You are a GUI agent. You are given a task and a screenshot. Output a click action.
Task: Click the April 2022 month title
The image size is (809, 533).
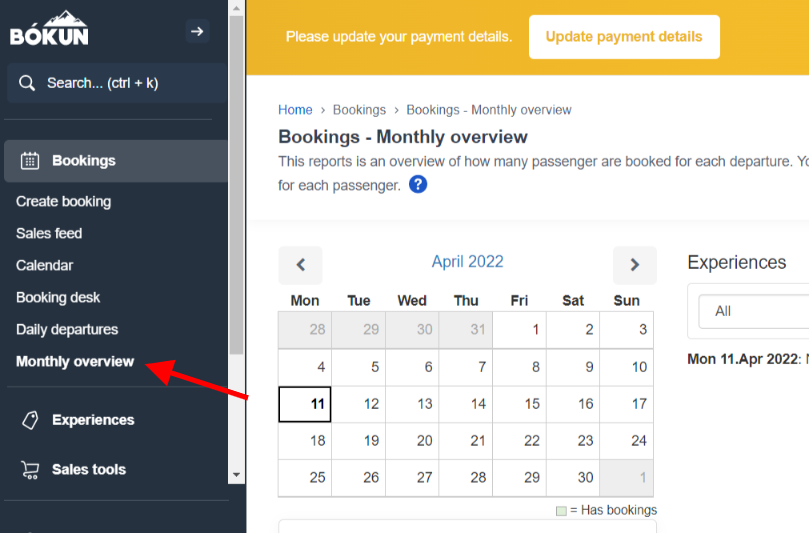[467, 262]
